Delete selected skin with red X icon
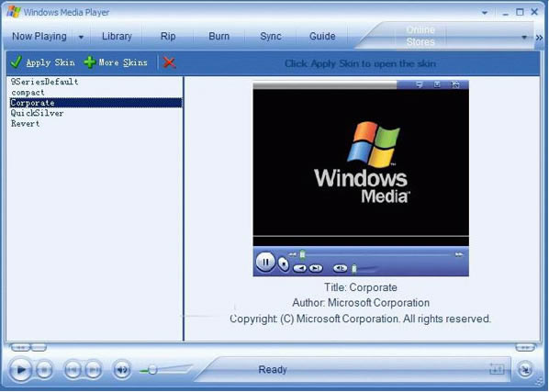Image resolution: width=549 pixels, height=392 pixels. coord(169,62)
